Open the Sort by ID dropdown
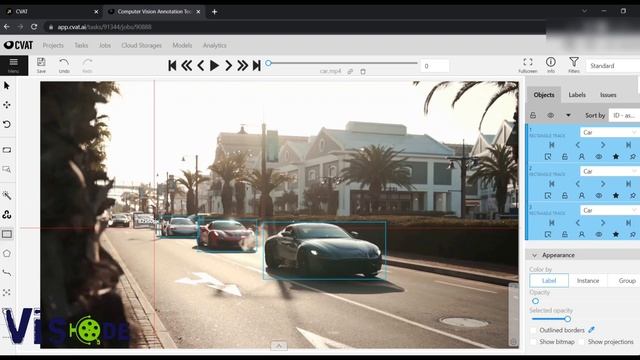The height and width of the screenshot is (360, 640). [x=624, y=116]
